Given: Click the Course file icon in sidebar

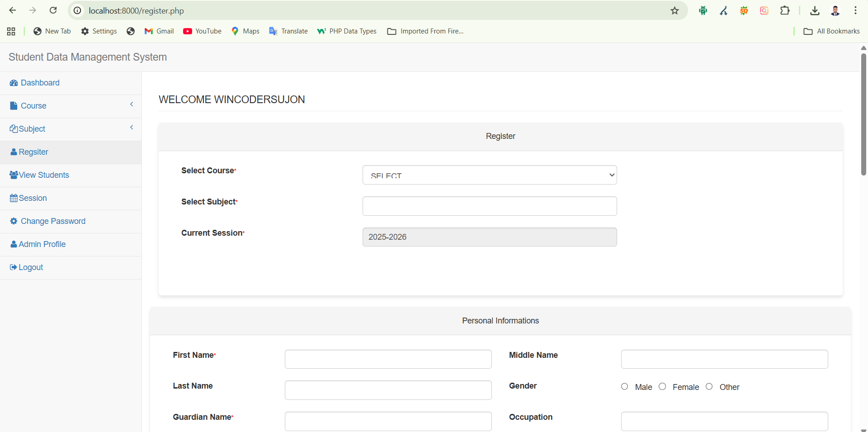Looking at the screenshot, I should coord(14,106).
